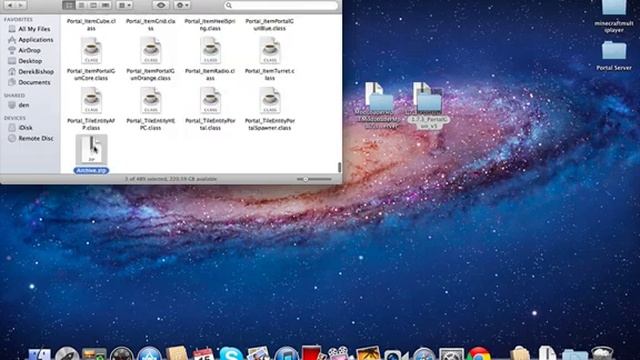This screenshot has width=640, height=360.
Task: Switch Finder to icon view
Action: pyautogui.click(x=69, y=5)
